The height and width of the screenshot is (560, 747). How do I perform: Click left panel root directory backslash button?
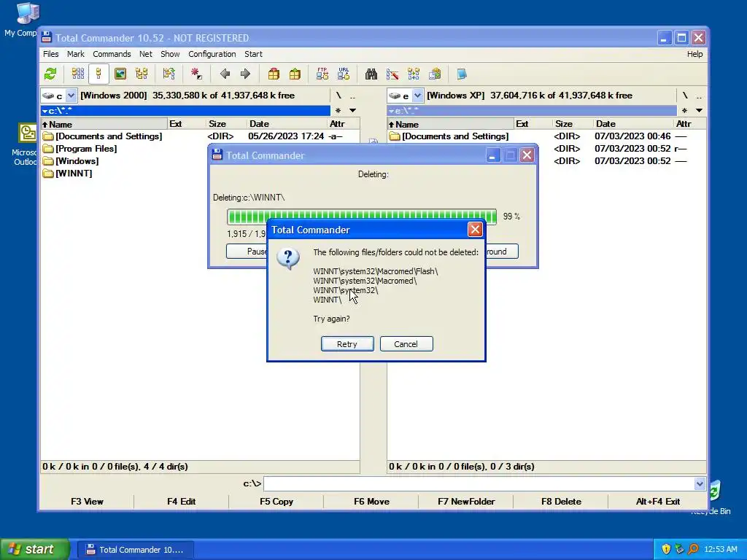338,96
